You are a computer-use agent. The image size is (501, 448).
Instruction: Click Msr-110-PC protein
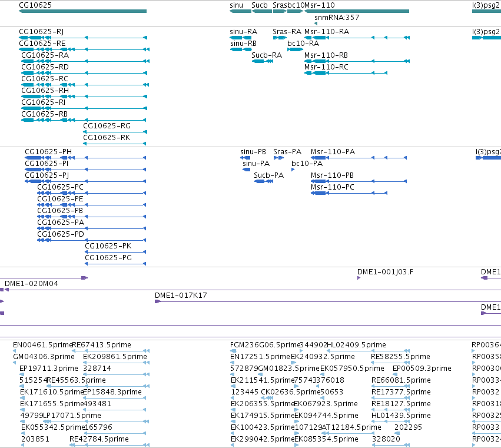tap(349, 193)
